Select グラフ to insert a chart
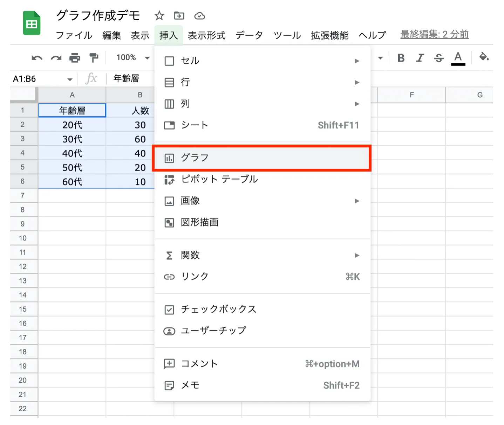Screen dimensions: 504x425 click(x=262, y=158)
